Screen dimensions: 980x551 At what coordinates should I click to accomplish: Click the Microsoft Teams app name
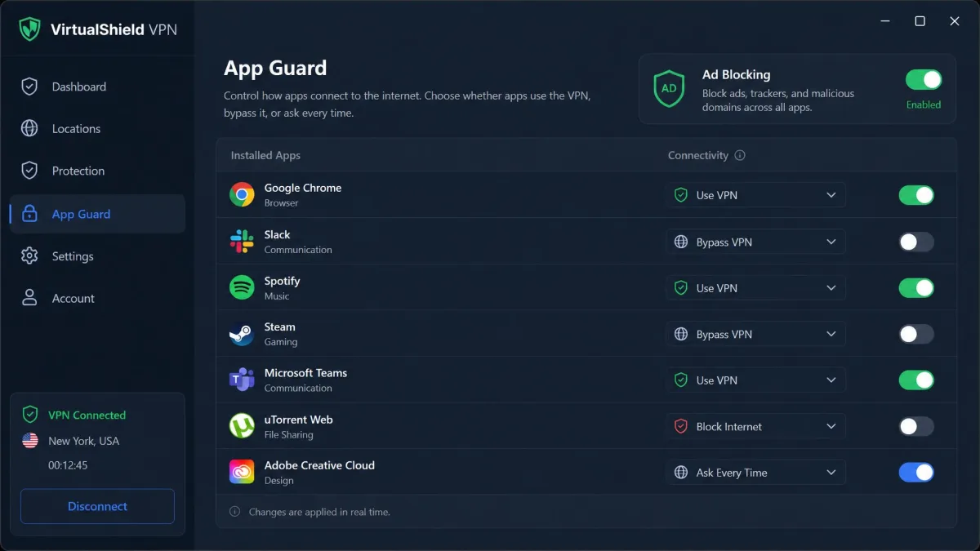[x=305, y=373]
